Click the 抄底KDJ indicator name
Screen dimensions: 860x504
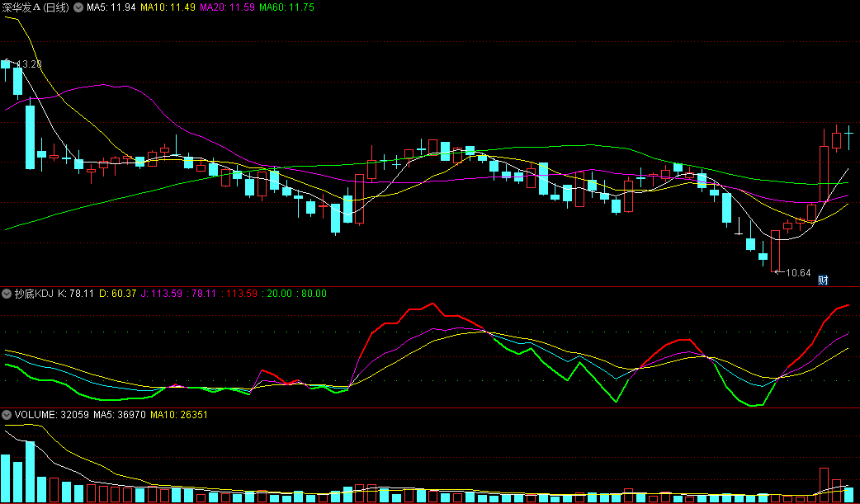pyautogui.click(x=34, y=294)
